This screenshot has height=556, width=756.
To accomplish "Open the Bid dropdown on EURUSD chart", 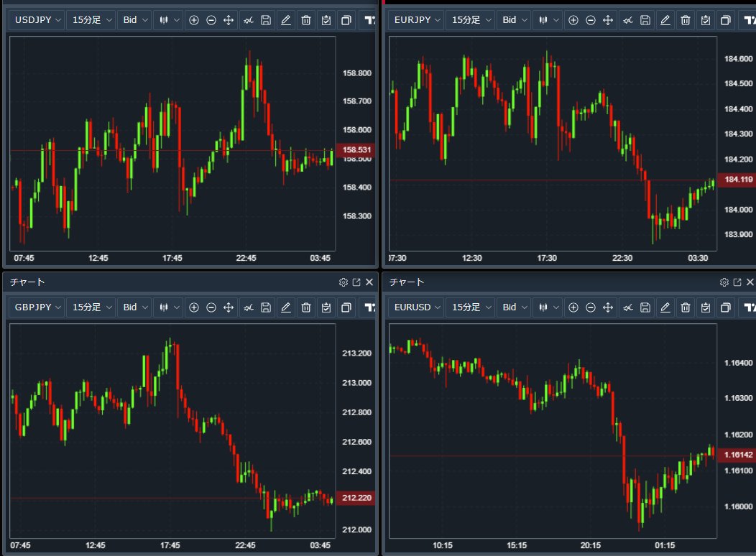I will [x=514, y=307].
